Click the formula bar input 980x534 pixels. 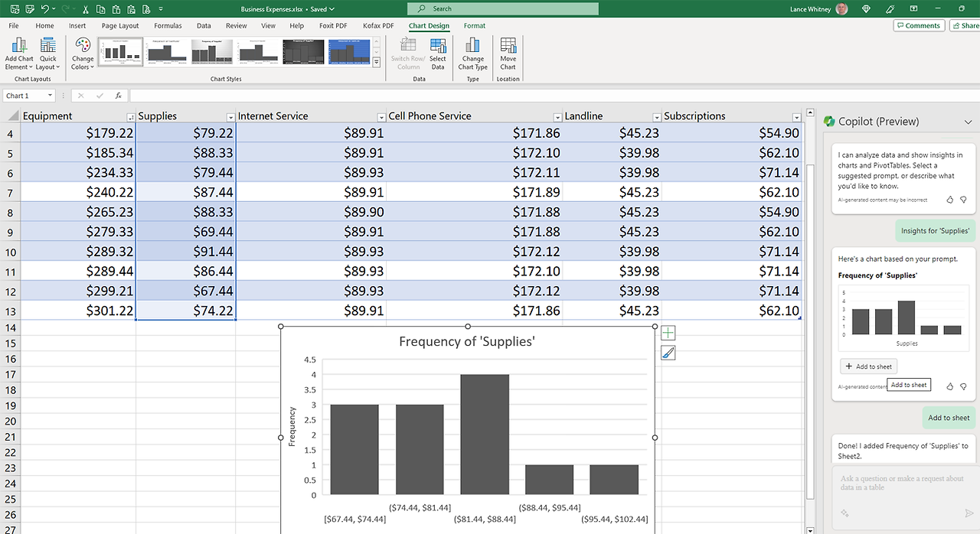tap(554, 96)
